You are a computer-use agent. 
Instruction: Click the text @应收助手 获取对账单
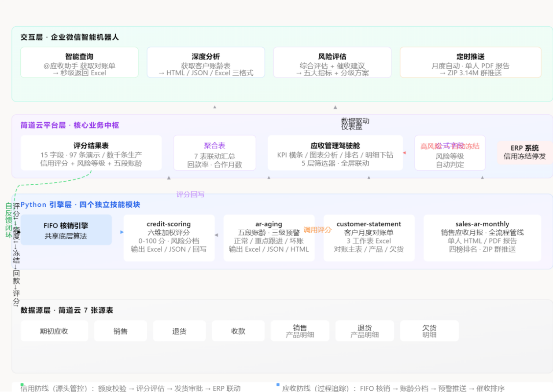[79, 66]
